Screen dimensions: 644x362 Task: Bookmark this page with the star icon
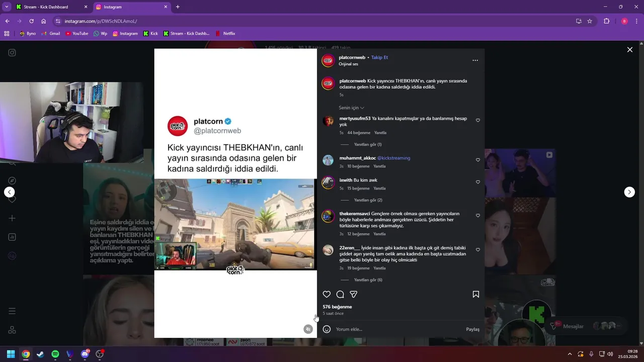coord(590,21)
